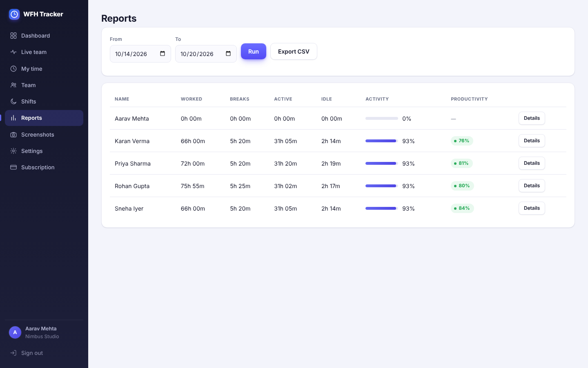Click the Screenshots camera icon
The width and height of the screenshot is (588, 368).
click(x=13, y=135)
